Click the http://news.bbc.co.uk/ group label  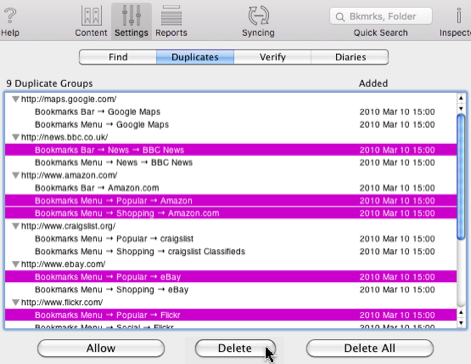[64, 137]
